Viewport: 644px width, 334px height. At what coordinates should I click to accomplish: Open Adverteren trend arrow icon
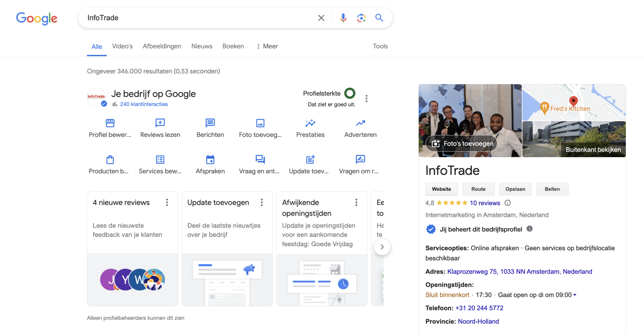360,123
